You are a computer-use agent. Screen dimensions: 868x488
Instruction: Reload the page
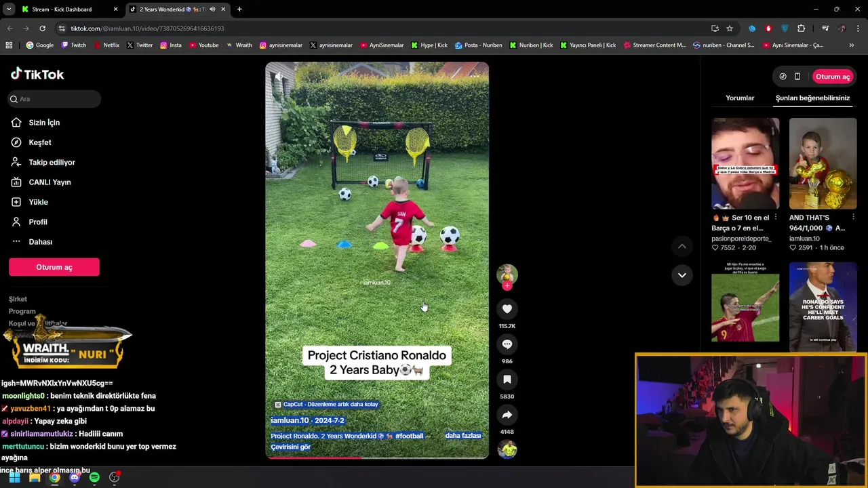pos(42,28)
